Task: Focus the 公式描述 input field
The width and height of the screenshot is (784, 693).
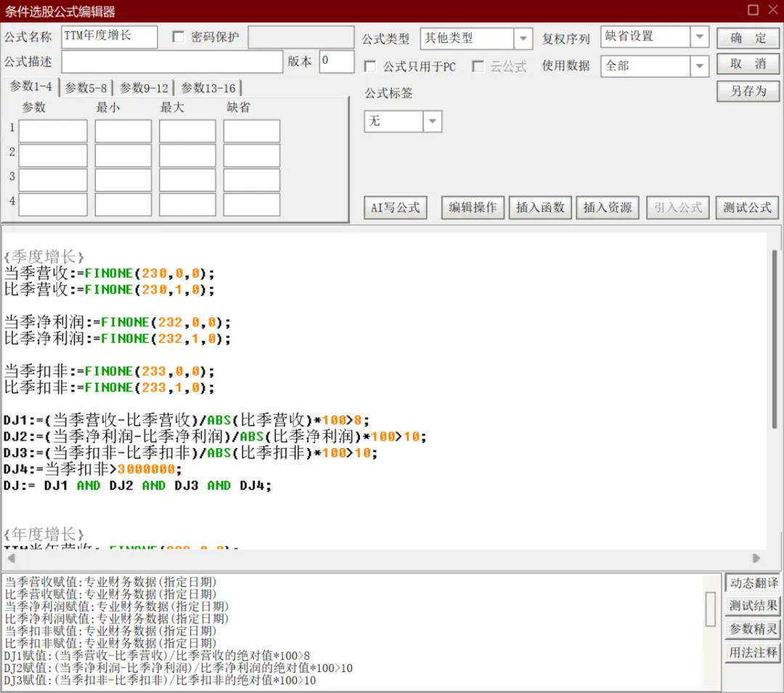Action: 172,62
